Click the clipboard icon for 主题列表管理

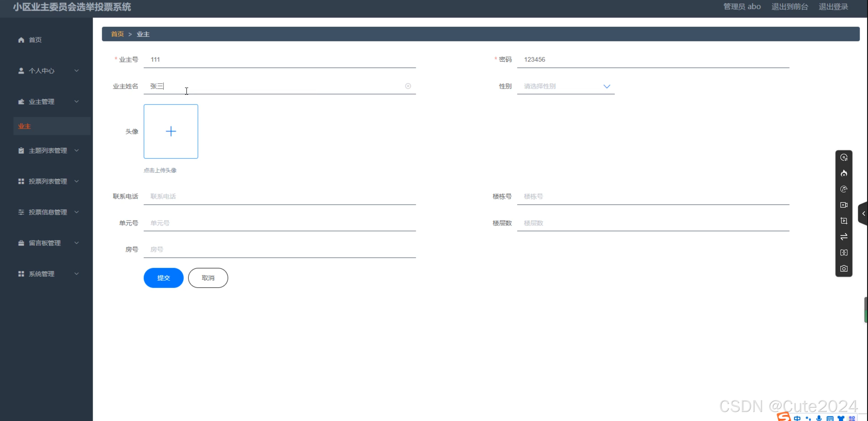coord(21,151)
